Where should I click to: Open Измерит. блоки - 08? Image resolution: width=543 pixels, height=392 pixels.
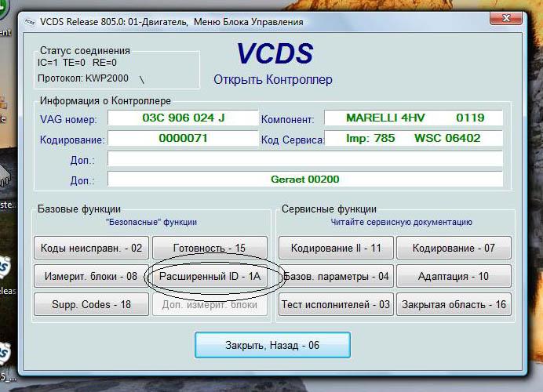pyautogui.click(x=92, y=276)
